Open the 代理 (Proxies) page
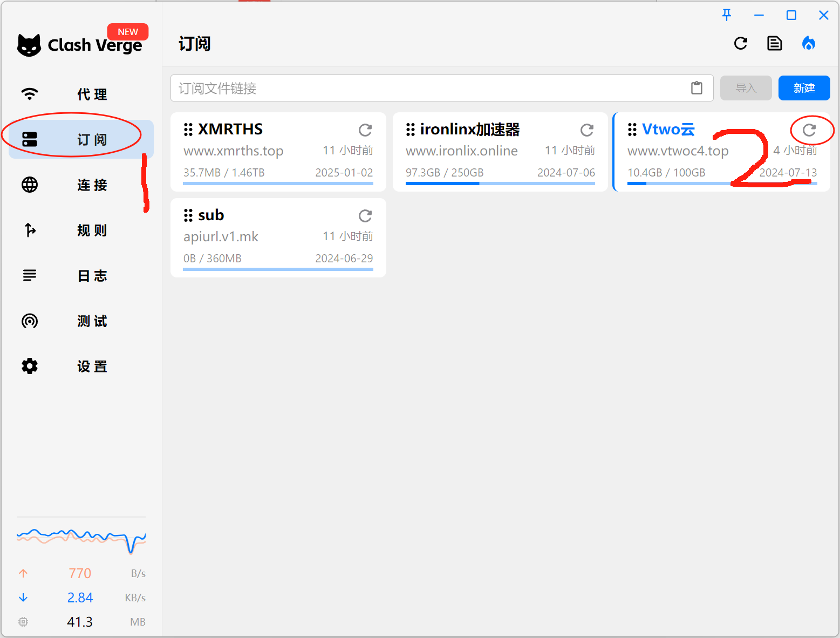 81,94
